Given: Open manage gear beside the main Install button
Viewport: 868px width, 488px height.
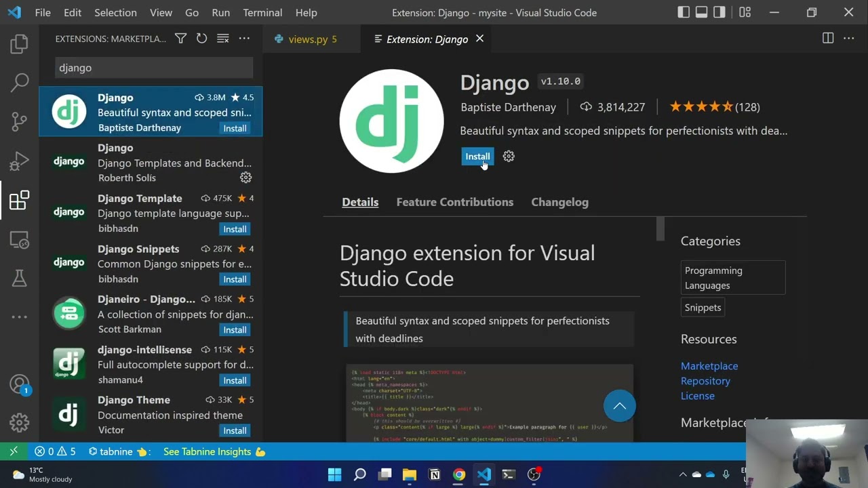Looking at the screenshot, I should [x=509, y=157].
